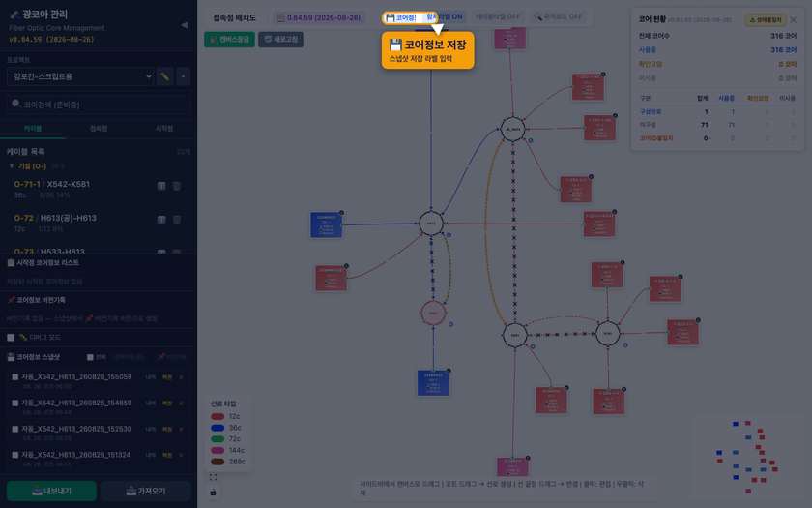This screenshot has width=812, height=508.
Task: Open 내역 for snapshot 154850
Action: [151, 403]
